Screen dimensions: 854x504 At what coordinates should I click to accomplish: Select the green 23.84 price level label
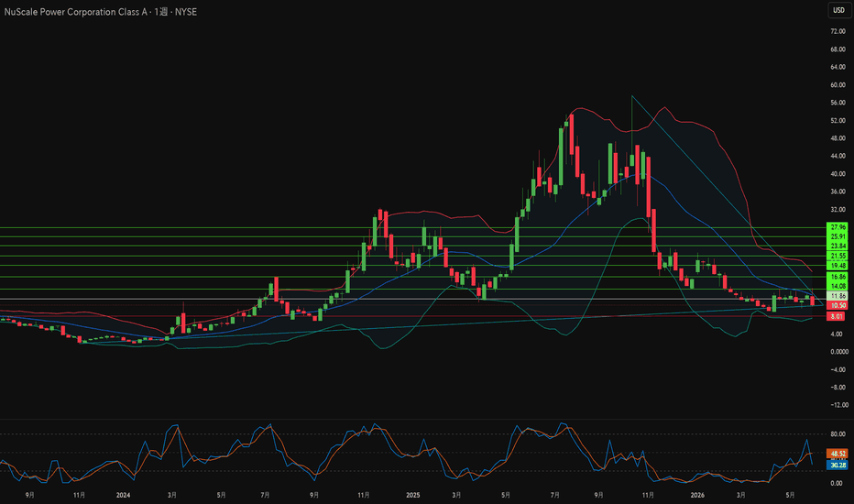click(838, 247)
